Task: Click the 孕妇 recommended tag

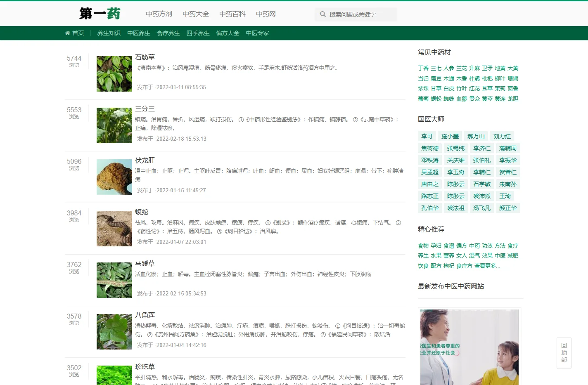Action: pyautogui.click(x=436, y=246)
